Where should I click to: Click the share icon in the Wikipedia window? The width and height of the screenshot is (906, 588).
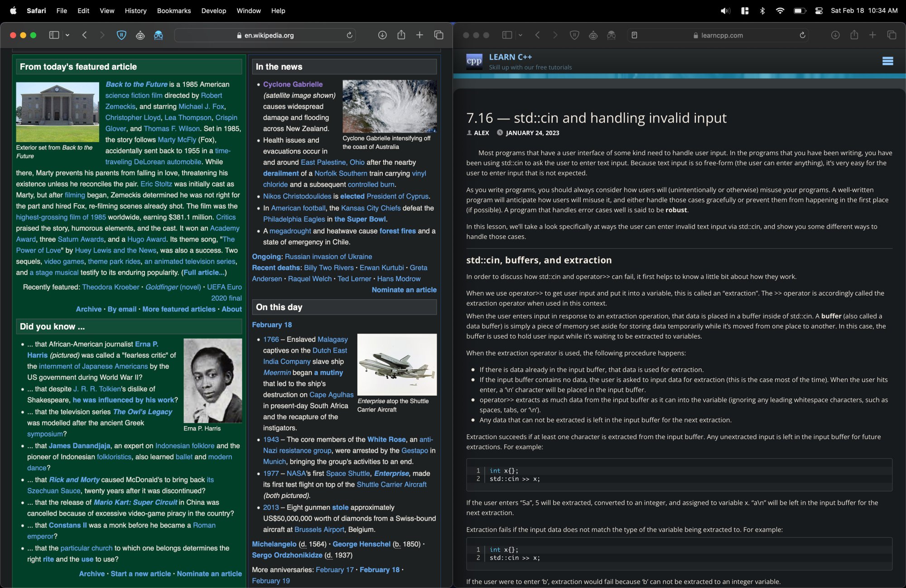click(x=401, y=35)
